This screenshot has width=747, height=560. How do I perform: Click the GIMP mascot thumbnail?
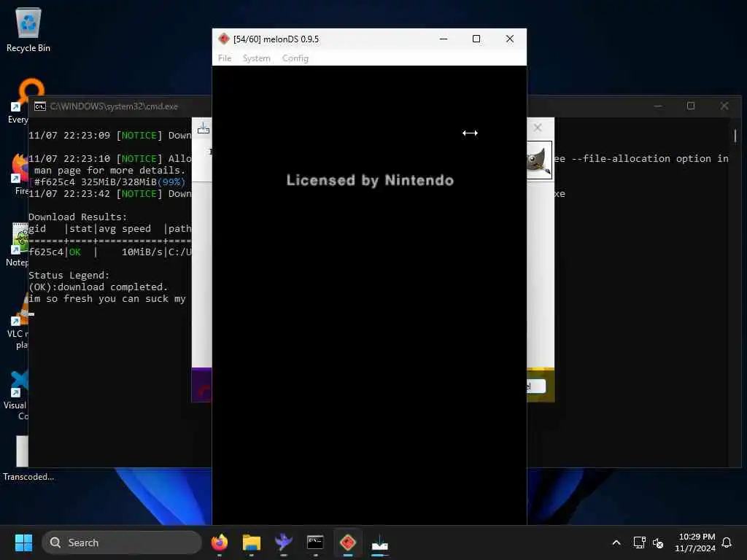(x=539, y=160)
